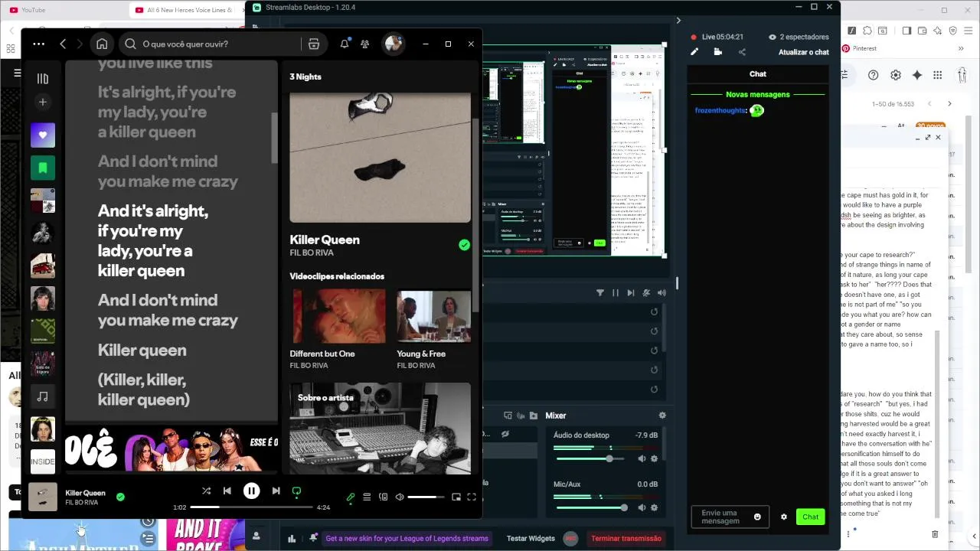Open the Spotify friends activity icon
This screenshot has width=980, height=551.
point(365,44)
